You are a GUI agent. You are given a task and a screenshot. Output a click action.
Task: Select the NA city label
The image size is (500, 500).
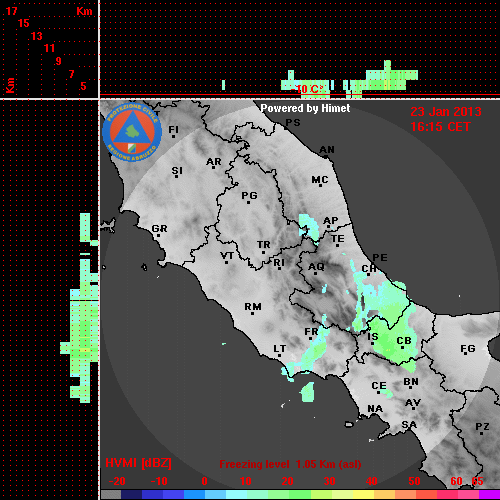pyautogui.click(x=375, y=408)
